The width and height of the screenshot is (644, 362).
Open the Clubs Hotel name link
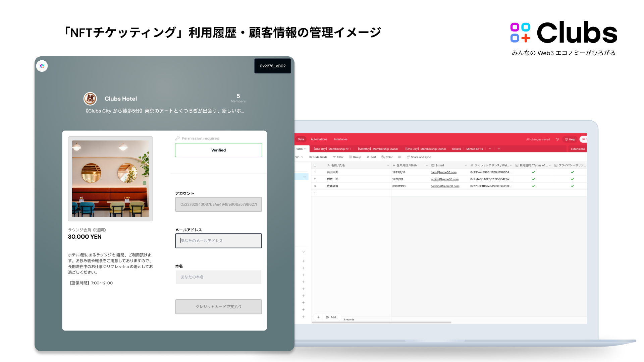tap(121, 99)
